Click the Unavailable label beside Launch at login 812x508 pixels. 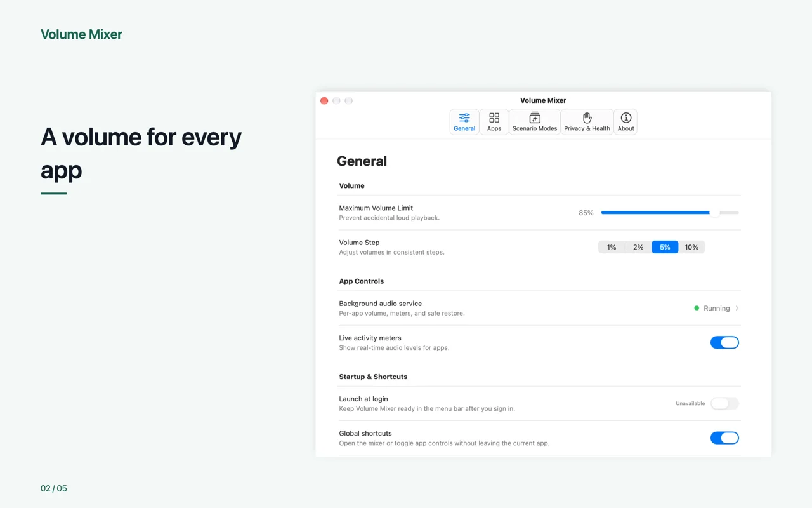tap(690, 403)
